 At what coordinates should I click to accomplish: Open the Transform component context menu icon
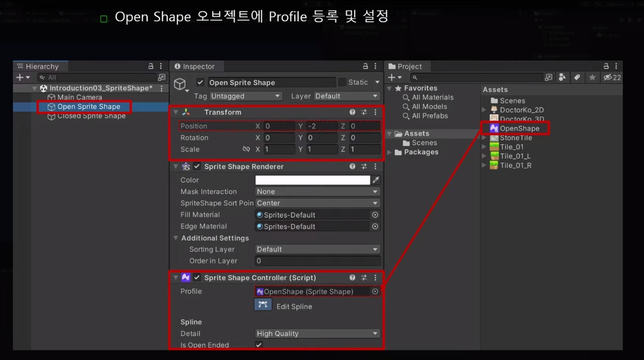coord(375,112)
